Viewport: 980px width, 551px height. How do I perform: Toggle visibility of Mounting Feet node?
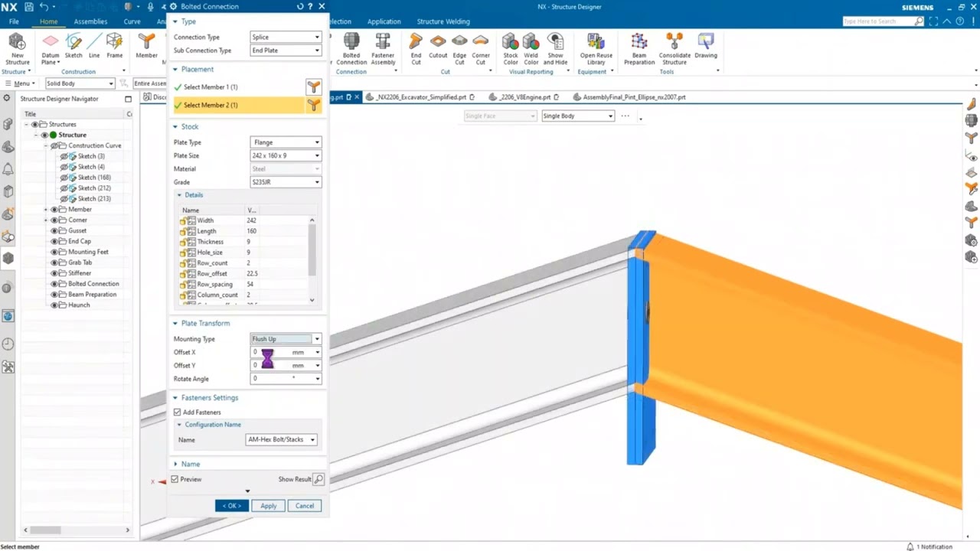pyautogui.click(x=54, y=252)
